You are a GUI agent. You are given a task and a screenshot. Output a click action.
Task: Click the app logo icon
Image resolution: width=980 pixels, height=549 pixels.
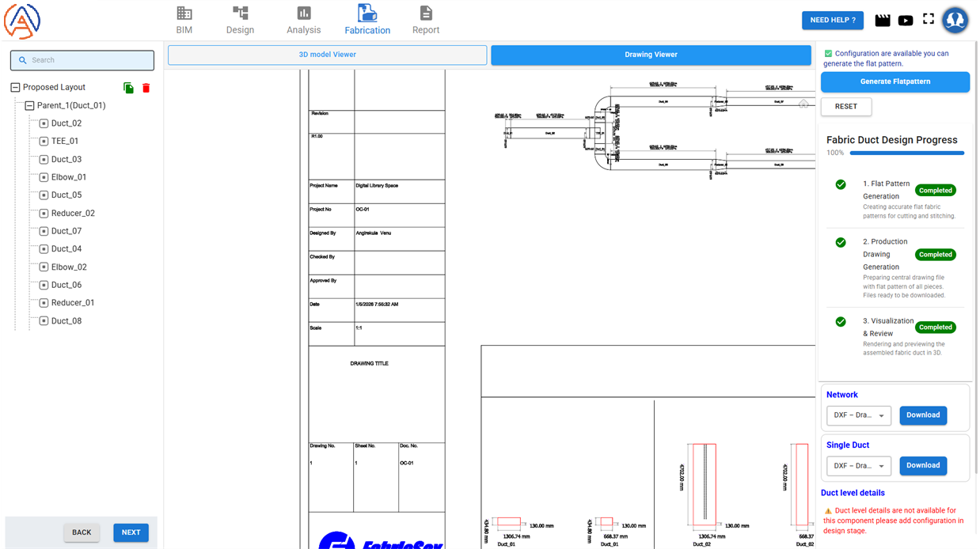tap(22, 21)
